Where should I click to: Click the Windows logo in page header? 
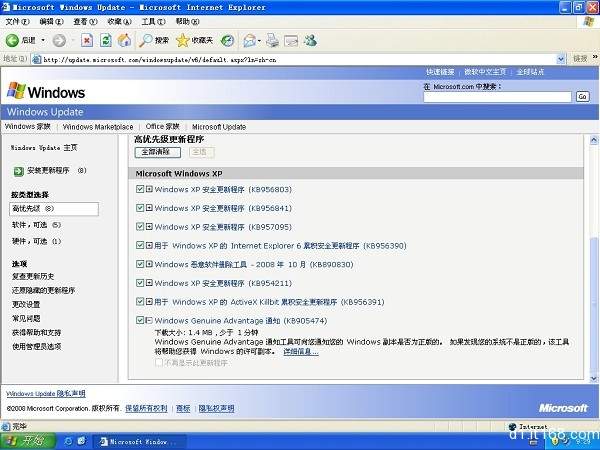point(46,92)
